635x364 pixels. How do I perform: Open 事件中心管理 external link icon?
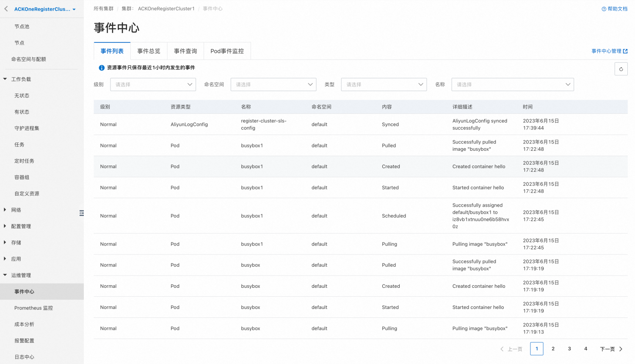click(x=625, y=51)
